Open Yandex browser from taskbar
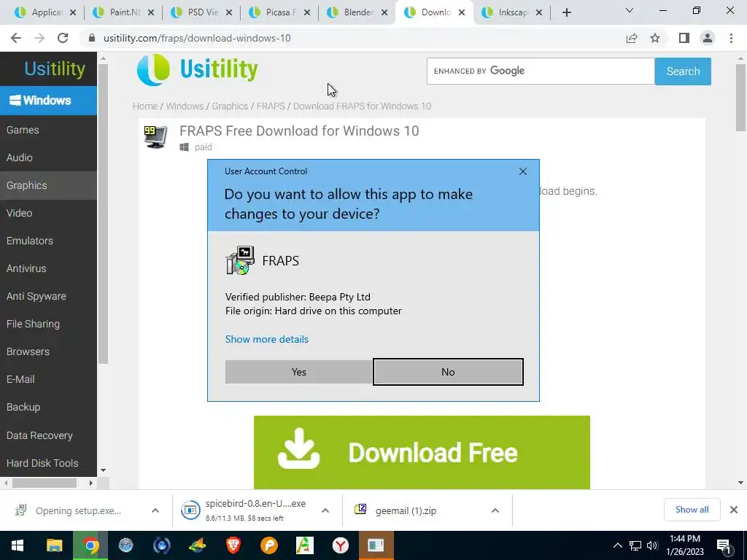Viewport: 747px width, 560px height. (x=340, y=545)
